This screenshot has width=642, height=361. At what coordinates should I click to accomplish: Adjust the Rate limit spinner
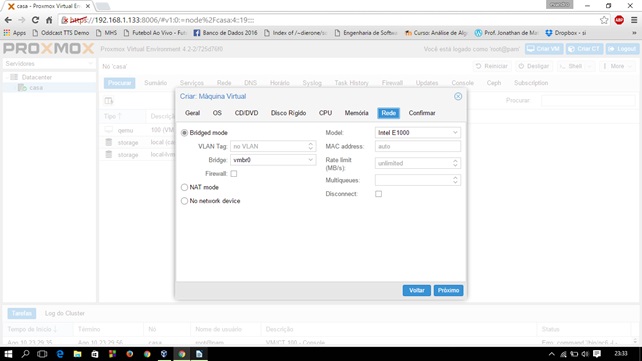click(455, 163)
